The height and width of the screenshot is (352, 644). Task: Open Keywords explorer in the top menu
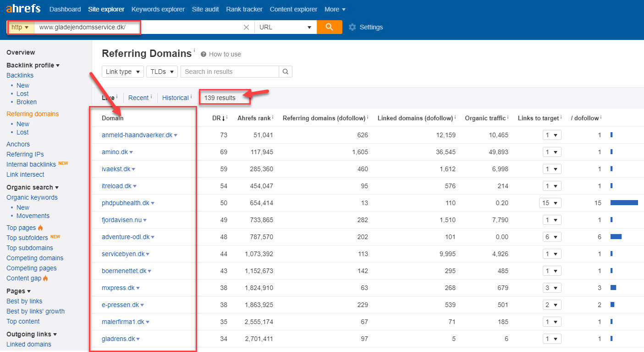[x=158, y=9]
